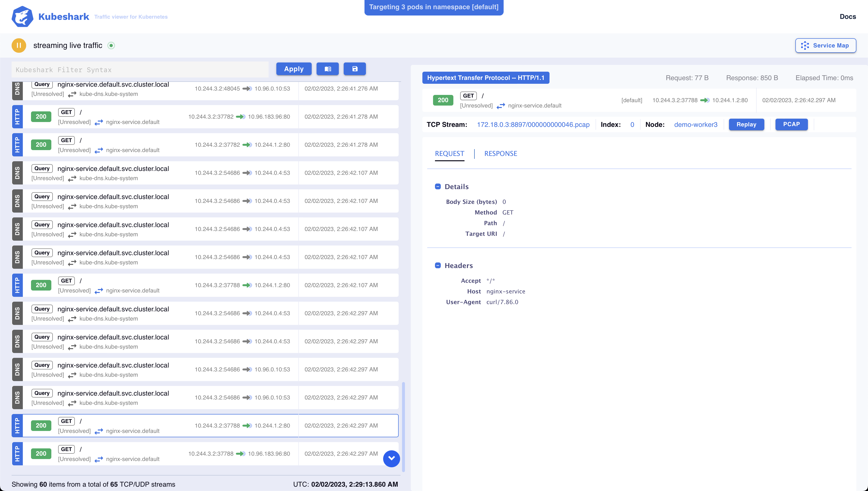Collapse the Details section
Screen dimensions: 868x491
tap(438, 186)
